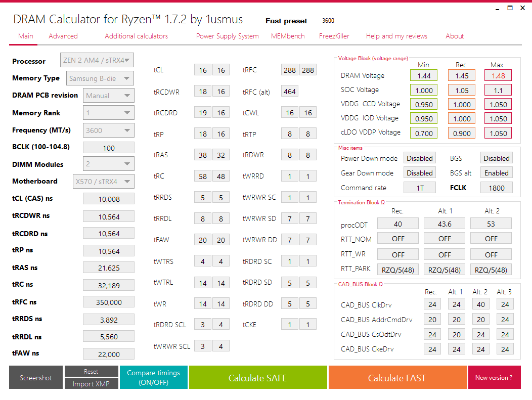Open the FreezKiller tab
The width and height of the screenshot is (532, 400).
(x=334, y=36)
